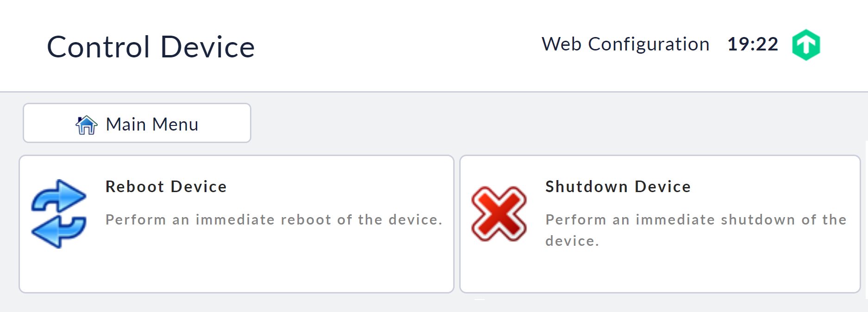This screenshot has height=312, width=868.
Task: Select the Reboot Device title
Action: click(x=166, y=187)
